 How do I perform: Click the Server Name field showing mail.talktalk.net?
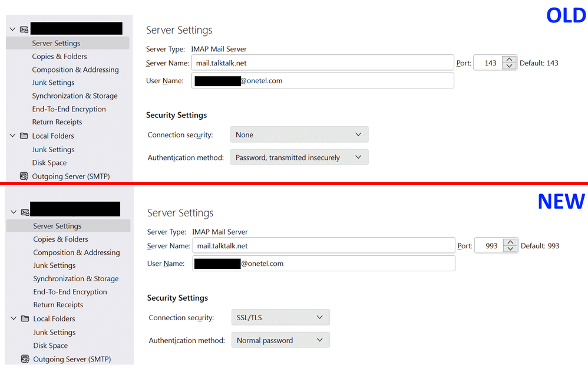click(322, 63)
